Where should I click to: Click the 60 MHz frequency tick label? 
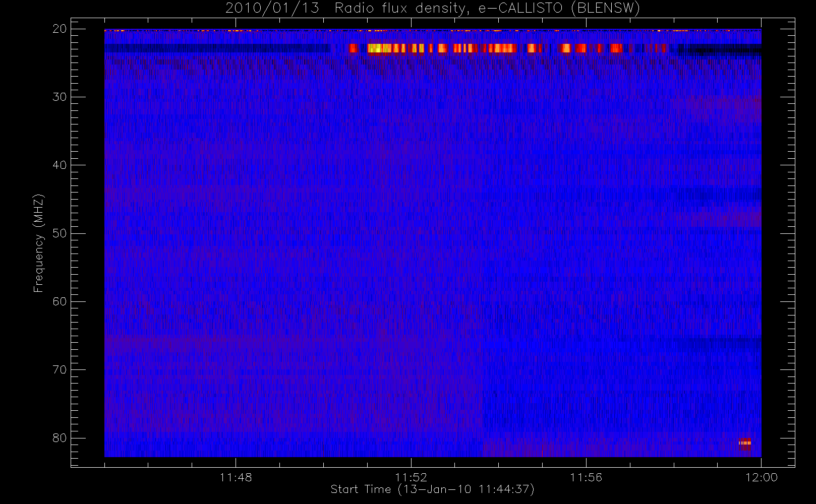[60, 301]
